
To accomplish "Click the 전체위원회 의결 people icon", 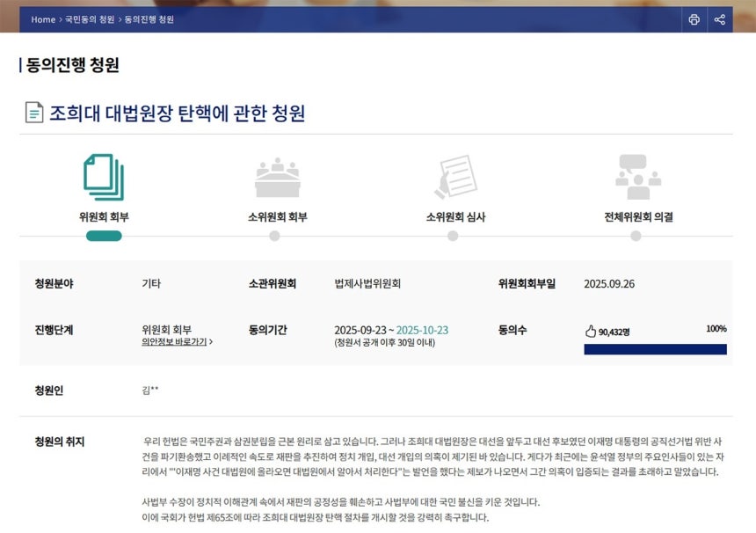I will tap(637, 177).
